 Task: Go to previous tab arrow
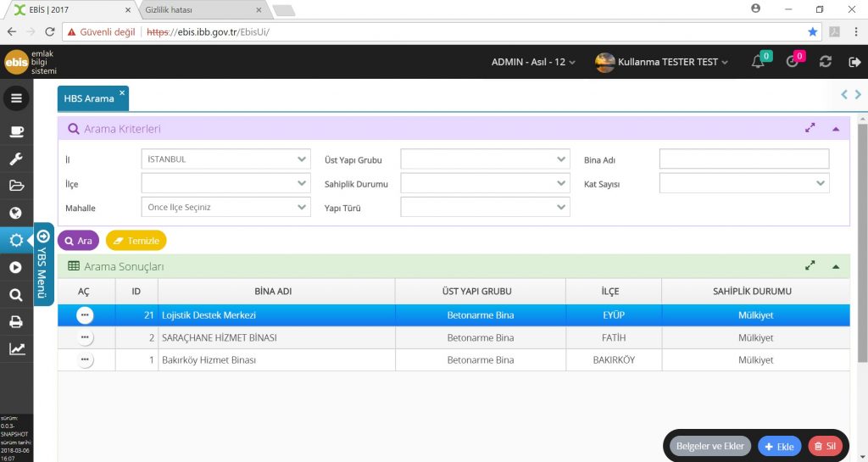[843, 95]
